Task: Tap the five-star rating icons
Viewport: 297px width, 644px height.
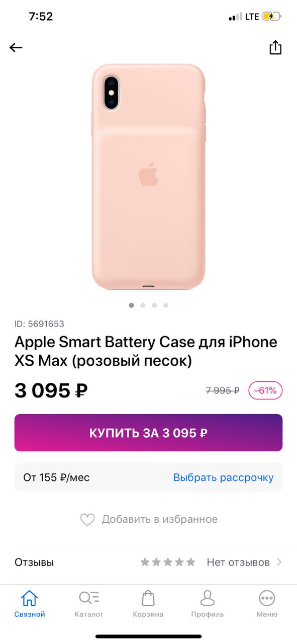Action: [168, 562]
